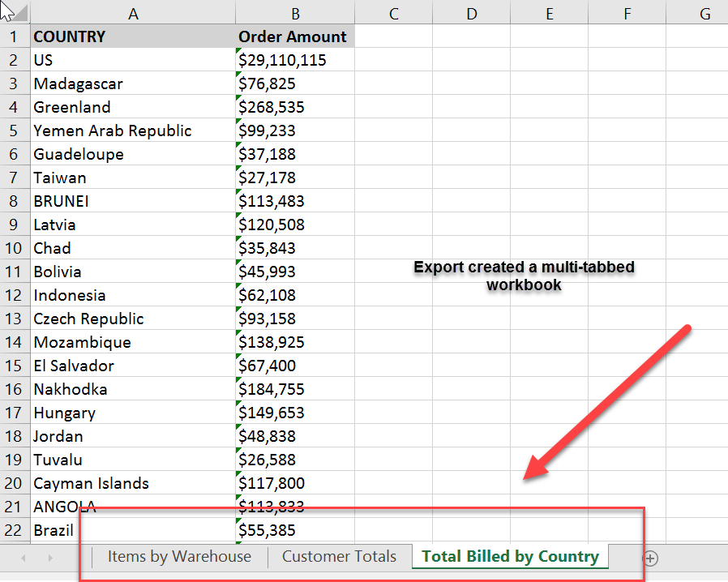Select column E header

550,12
